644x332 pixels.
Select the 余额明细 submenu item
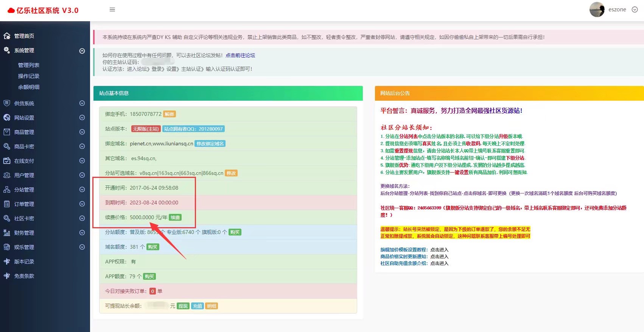tap(29, 87)
